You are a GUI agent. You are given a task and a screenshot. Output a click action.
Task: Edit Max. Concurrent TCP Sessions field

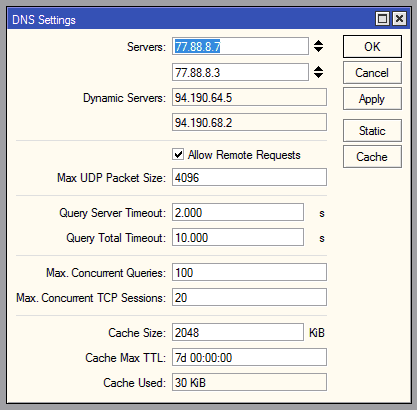249,297
